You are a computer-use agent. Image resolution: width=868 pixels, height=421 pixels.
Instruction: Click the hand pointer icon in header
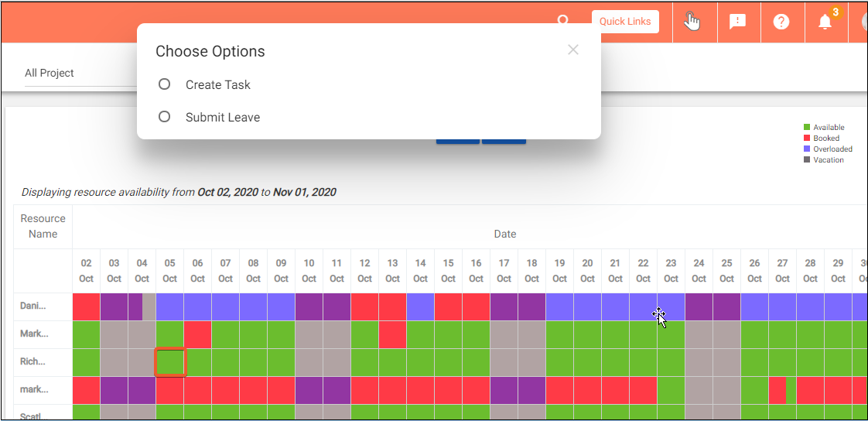pyautogui.click(x=692, y=22)
